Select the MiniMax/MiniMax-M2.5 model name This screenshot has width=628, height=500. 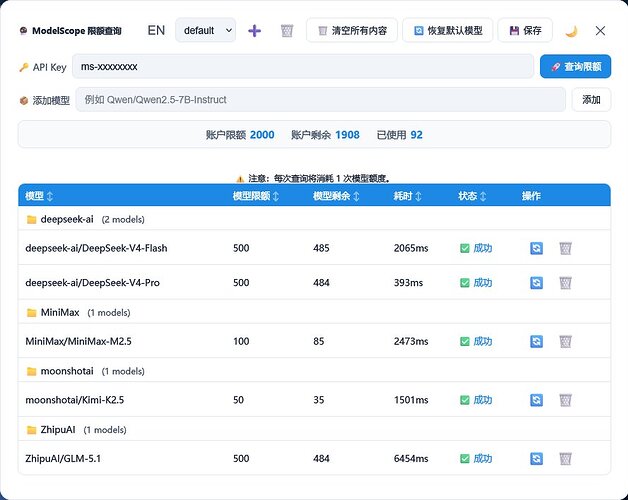(78, 341)
